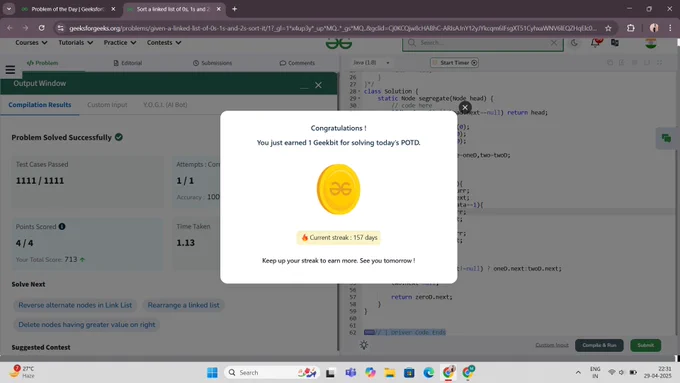Collapse code fold arrow at line 29
Image resolution: width=680 pixels, height=383 pixels.
pos(359,98)
